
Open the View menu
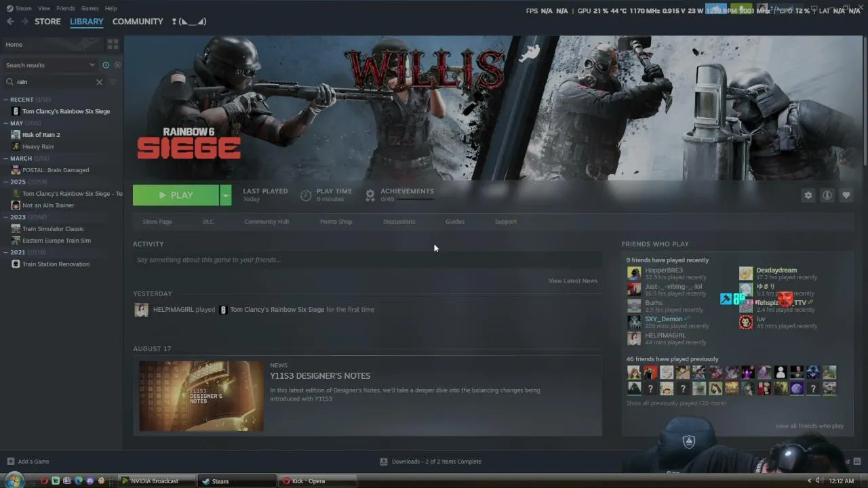(44, 8)
